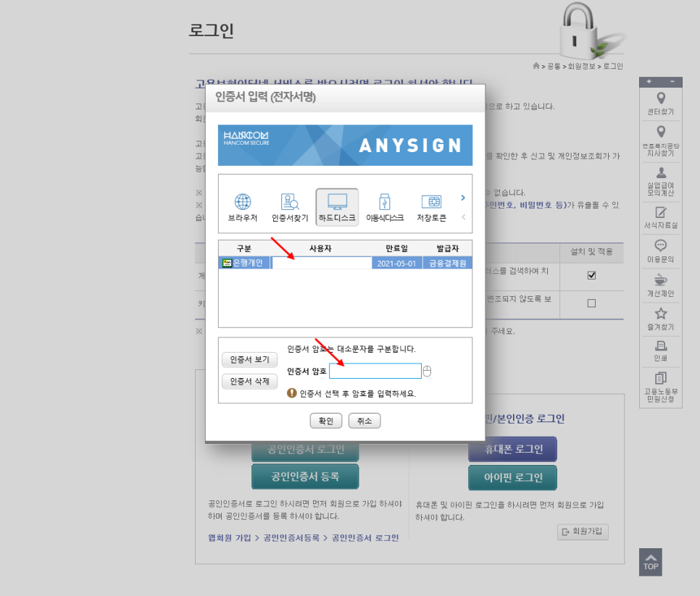
Task: Select the 브라우저 certificate storage icon
Action: pos(243,207)
